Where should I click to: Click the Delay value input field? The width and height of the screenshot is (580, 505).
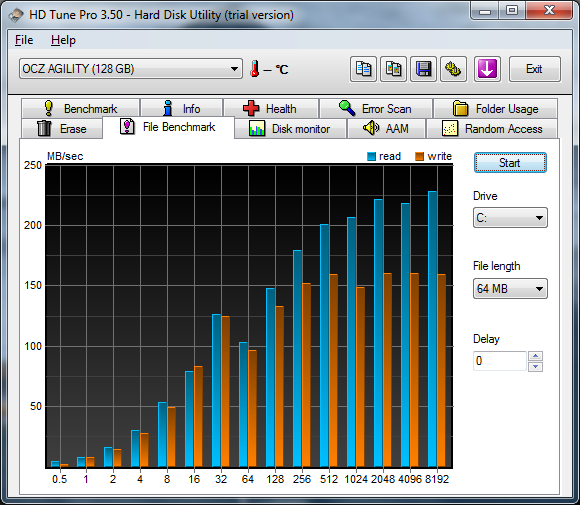coord(500,361)
